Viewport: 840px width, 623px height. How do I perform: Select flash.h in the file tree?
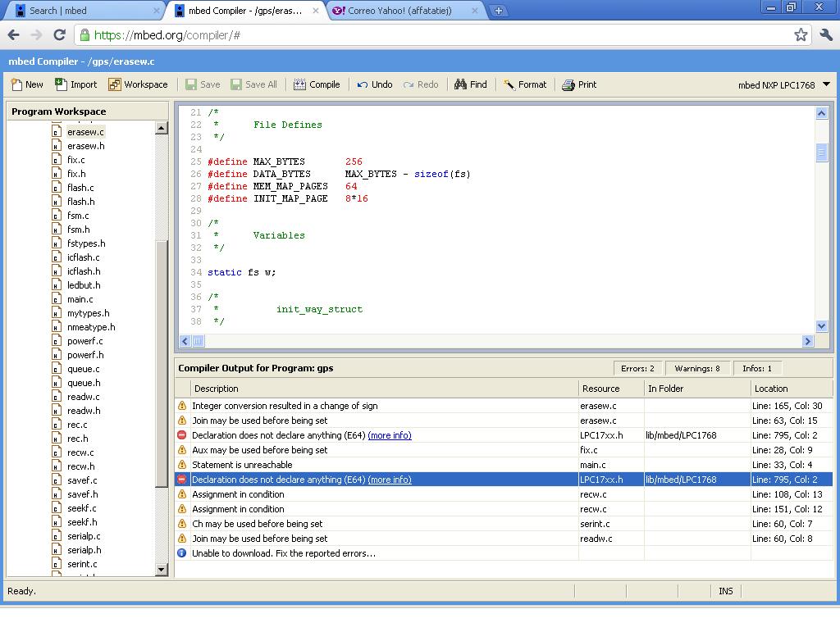click(x=81, y=202)
